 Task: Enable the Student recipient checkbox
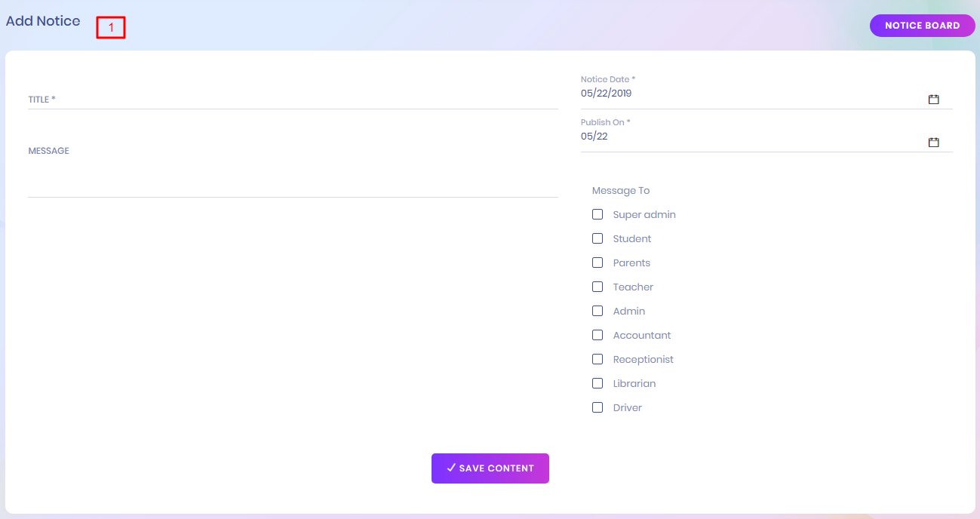pos(598,238)
